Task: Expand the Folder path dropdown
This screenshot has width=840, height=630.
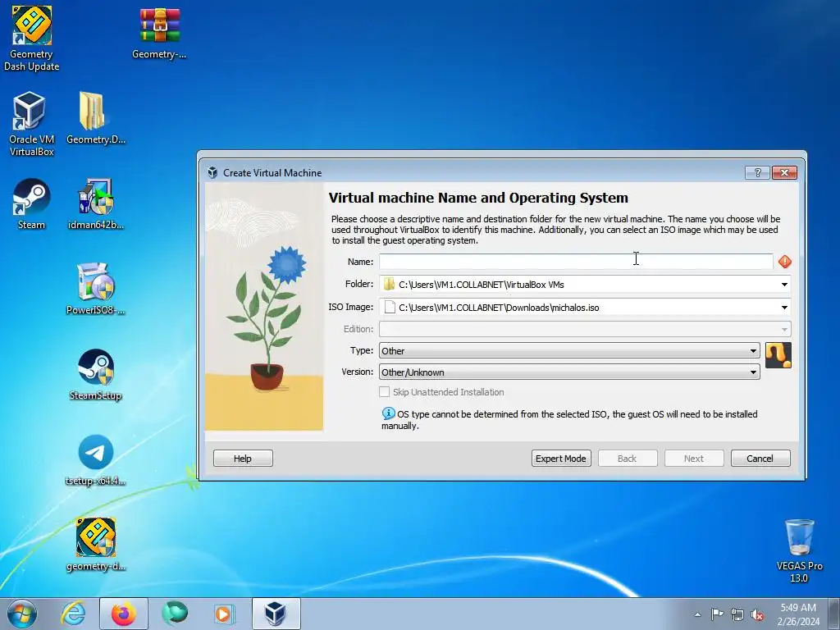Action: tap(784, 285)
